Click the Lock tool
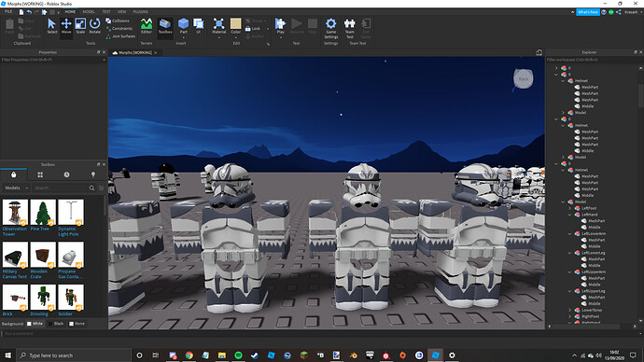Screen dimensions: 644x362 coord(253,29)
